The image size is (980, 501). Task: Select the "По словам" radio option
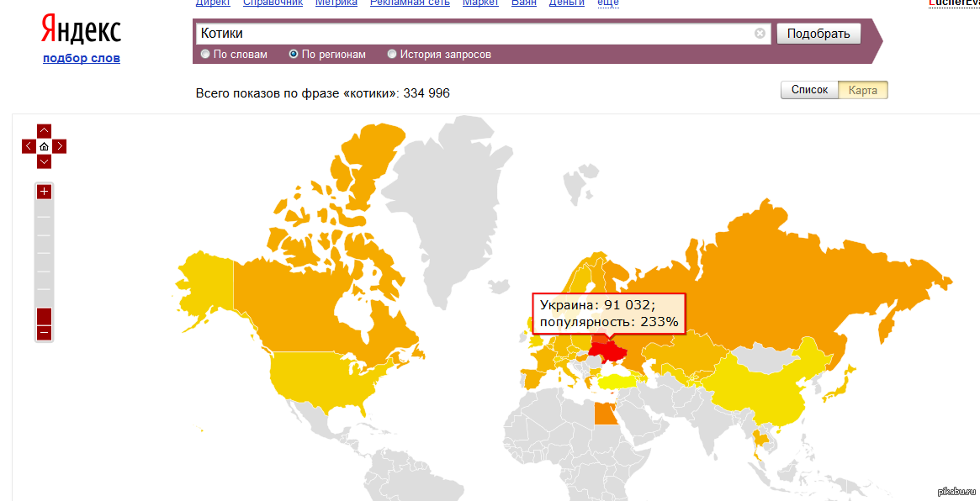(x=205, y=55)
